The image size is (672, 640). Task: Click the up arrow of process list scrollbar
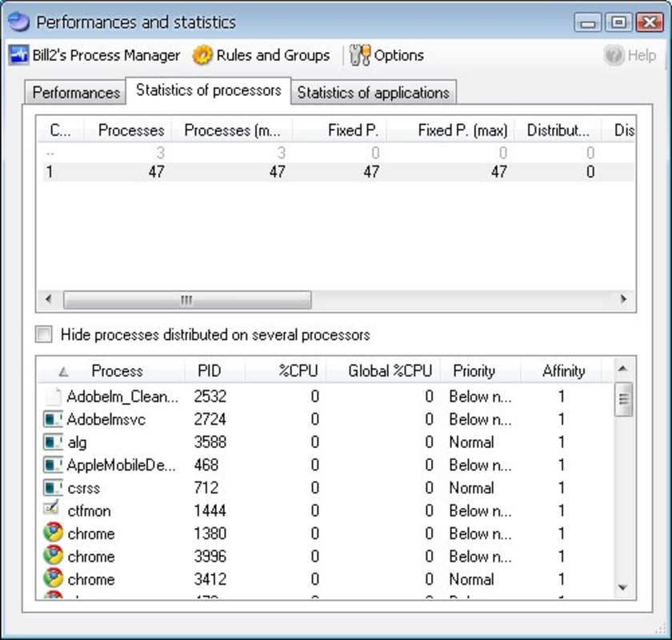623,369
